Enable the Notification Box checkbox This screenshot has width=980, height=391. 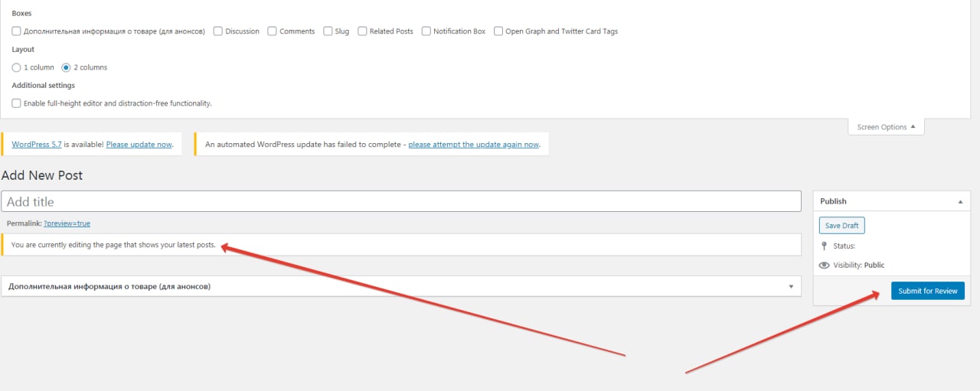tap(426, 31)
